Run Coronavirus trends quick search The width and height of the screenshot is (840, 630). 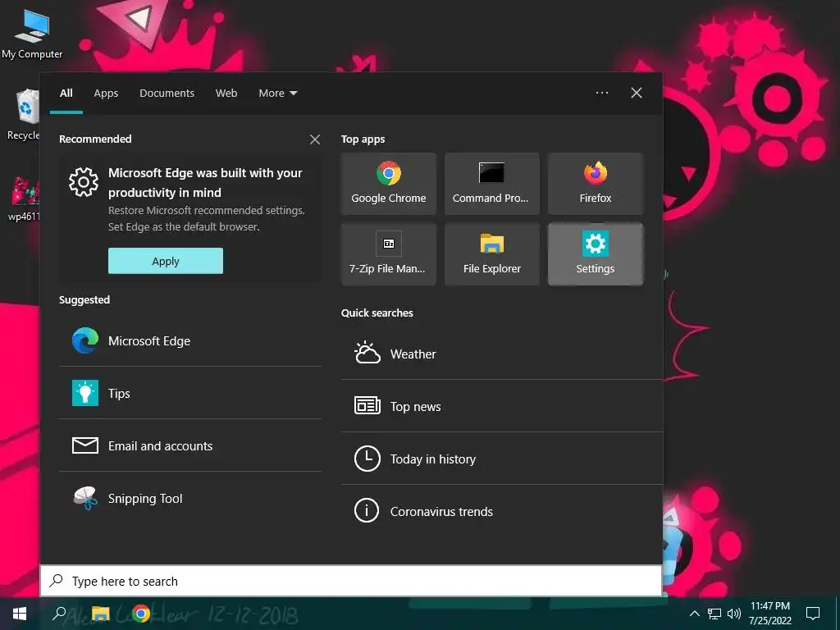501,511
